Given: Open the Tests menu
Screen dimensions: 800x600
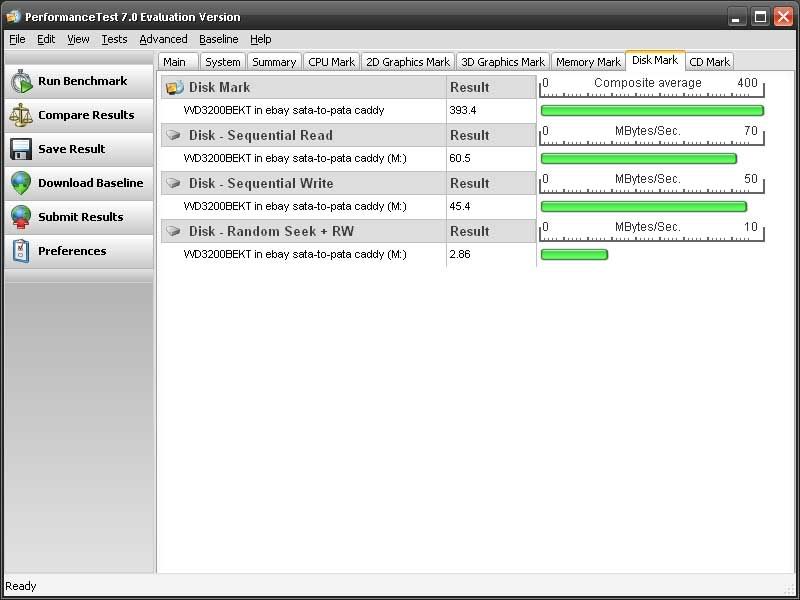Looking at the screenshot, I should [114, 39].
